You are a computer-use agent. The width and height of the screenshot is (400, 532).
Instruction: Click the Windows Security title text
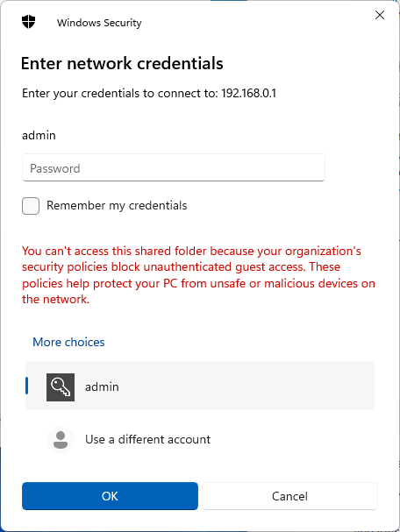[99, 23]
